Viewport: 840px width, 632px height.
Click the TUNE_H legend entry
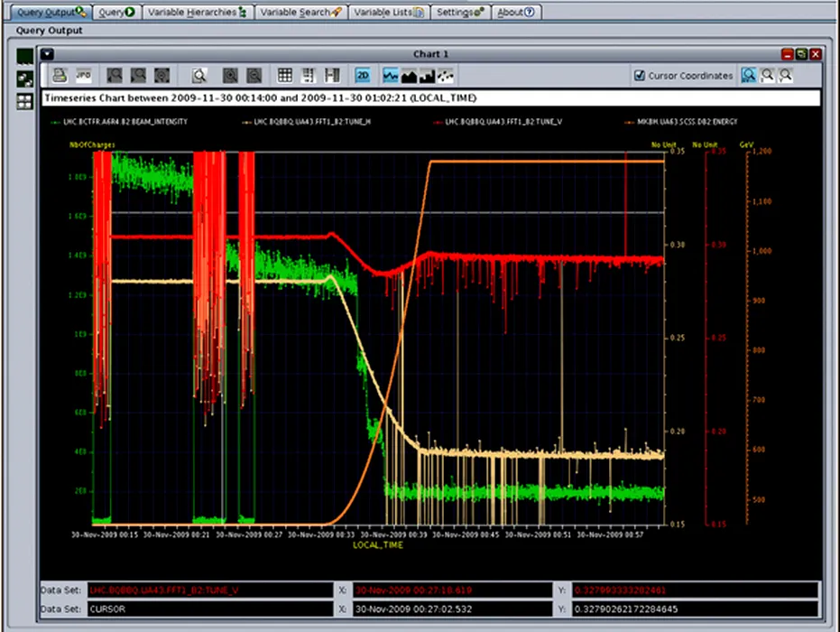click(x=307, y=122)
